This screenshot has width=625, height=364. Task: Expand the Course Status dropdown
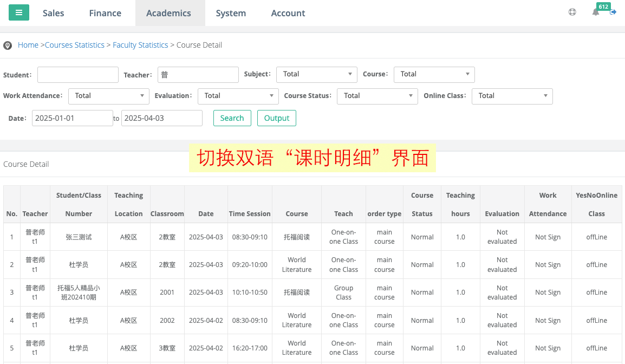click(377, 96)
